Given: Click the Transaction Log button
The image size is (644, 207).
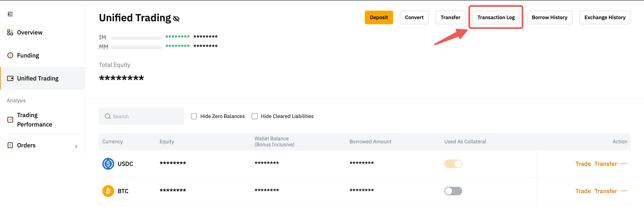Looking at the screenshot, I should click(496, 17).
